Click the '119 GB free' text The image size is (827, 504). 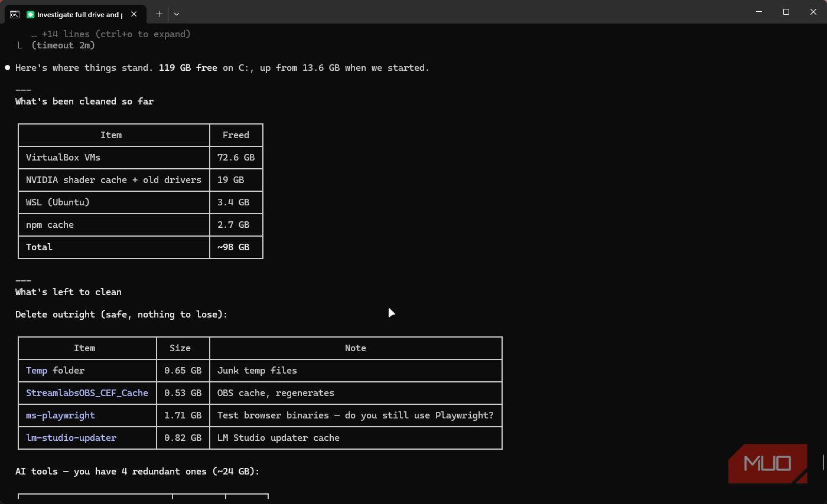[188, 68]
